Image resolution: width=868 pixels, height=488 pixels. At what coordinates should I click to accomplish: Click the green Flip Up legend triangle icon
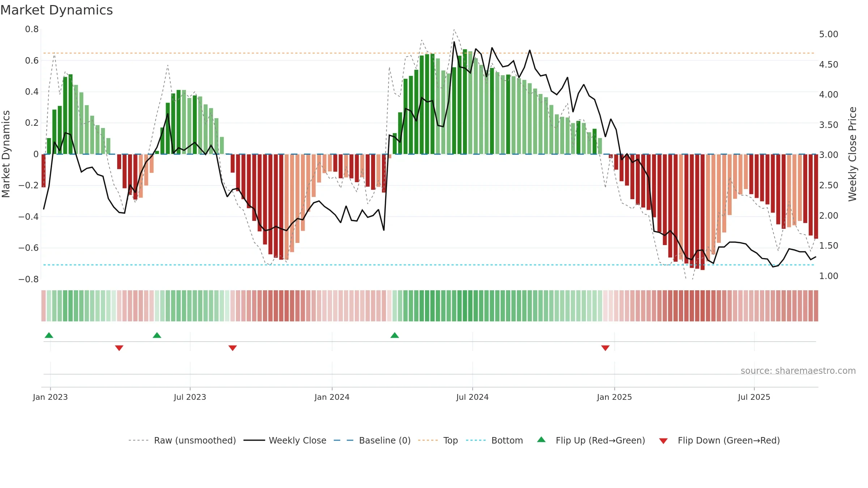541,440
